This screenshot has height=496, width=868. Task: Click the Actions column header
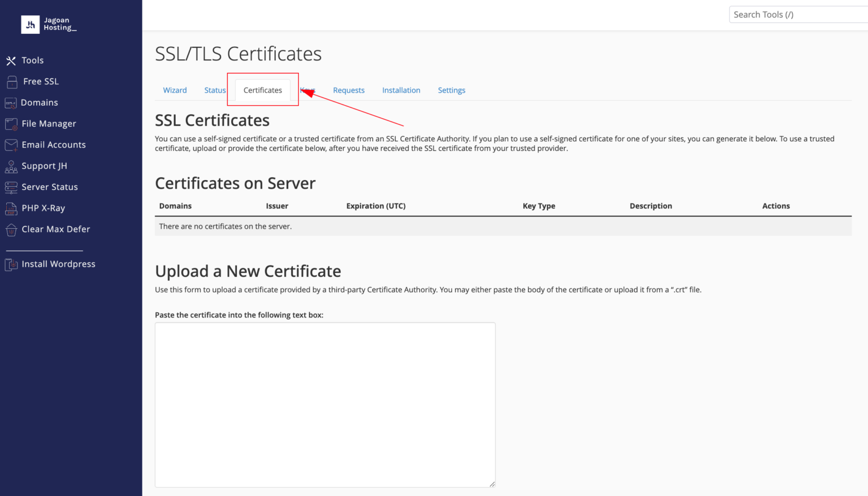tap(776, 206)
